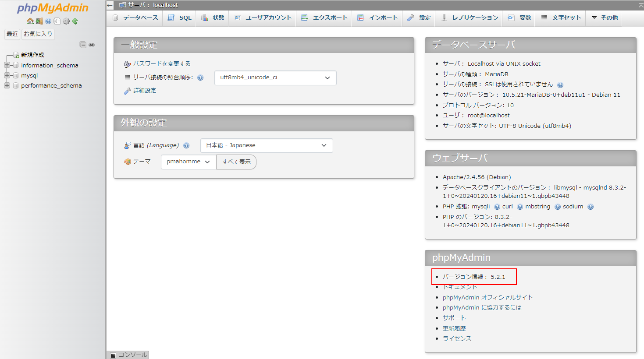The width and height of the screenshot is (644, 359).
Task: Click the パスワードを変更する link
Action: tap(161, 63)
